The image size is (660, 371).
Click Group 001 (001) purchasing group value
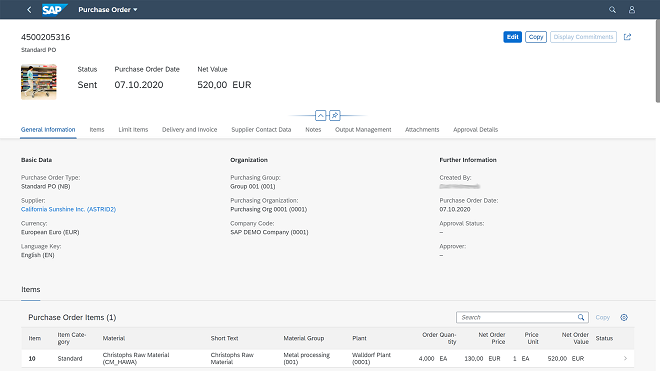pyautogui.click(x=253, y=187)
